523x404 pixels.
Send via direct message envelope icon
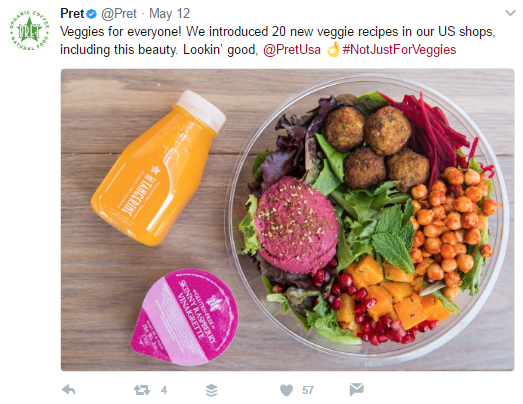pyautogui.click(x=357, y=389)
